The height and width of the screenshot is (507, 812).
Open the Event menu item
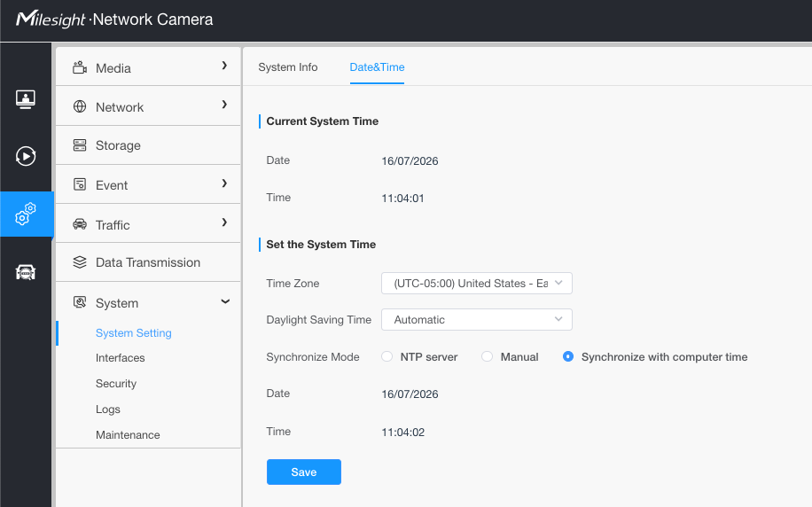pyautogui.click(x=148, y=184)
